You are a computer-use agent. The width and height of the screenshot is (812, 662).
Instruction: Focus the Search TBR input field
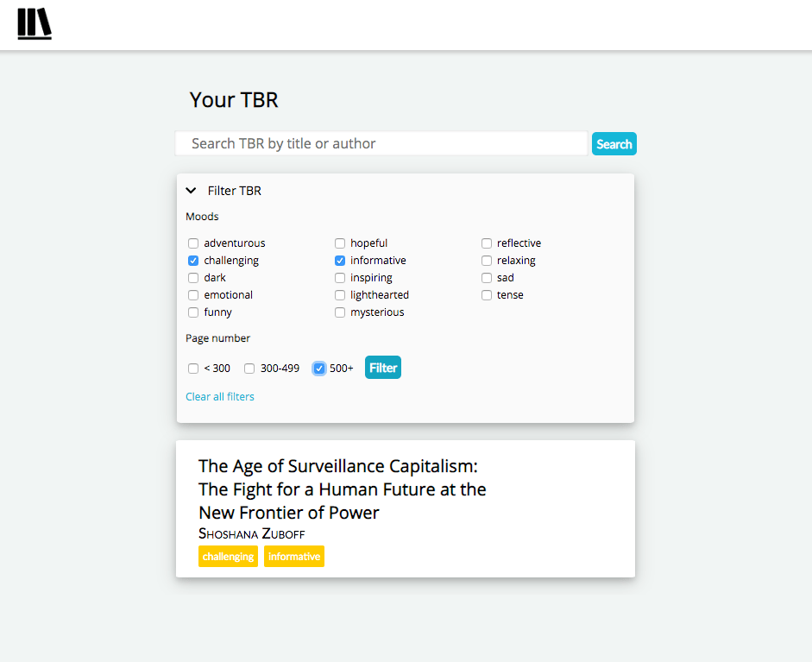381,143
